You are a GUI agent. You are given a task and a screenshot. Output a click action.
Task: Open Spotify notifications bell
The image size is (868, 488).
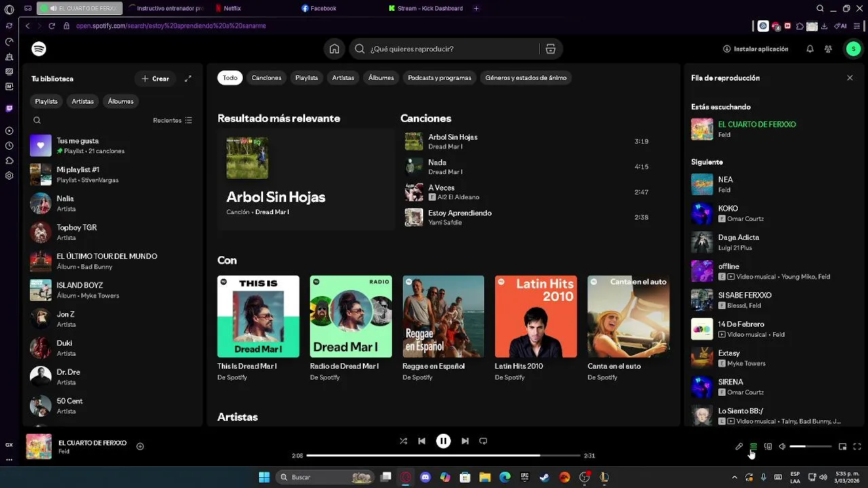(x=810, y=49)
